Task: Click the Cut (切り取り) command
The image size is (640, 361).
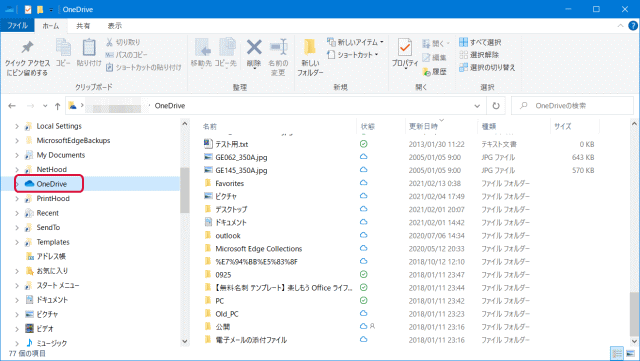Action: pos(123,42)
